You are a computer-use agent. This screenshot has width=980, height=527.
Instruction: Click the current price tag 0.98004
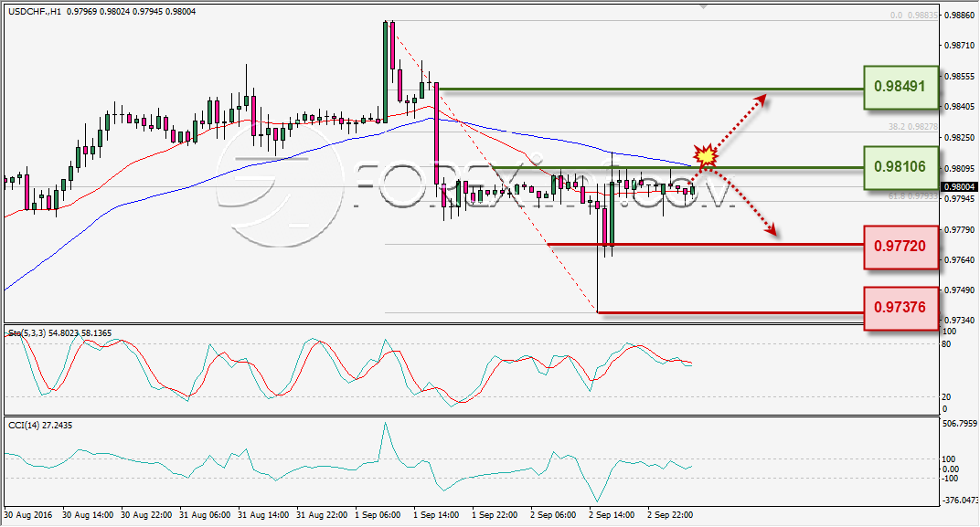(959, 187)
